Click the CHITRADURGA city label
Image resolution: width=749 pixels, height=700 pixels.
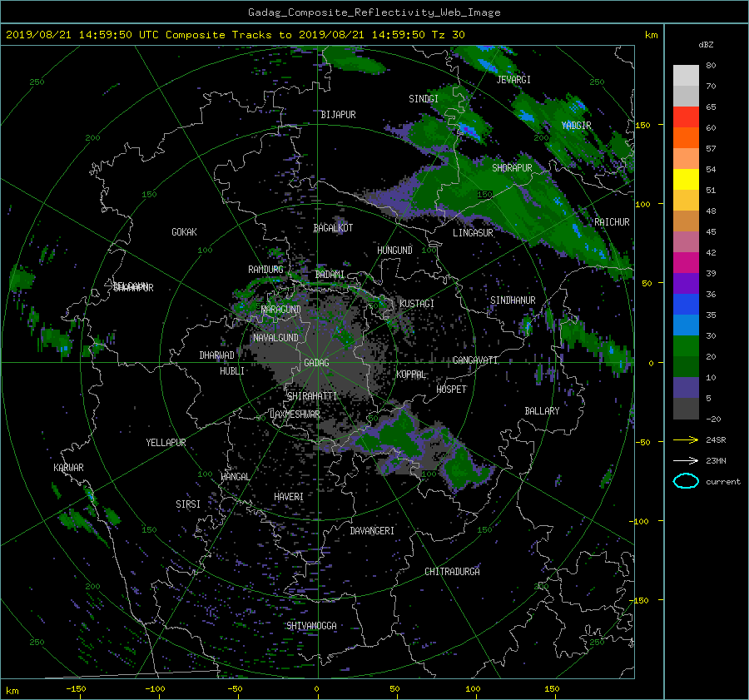452,572
